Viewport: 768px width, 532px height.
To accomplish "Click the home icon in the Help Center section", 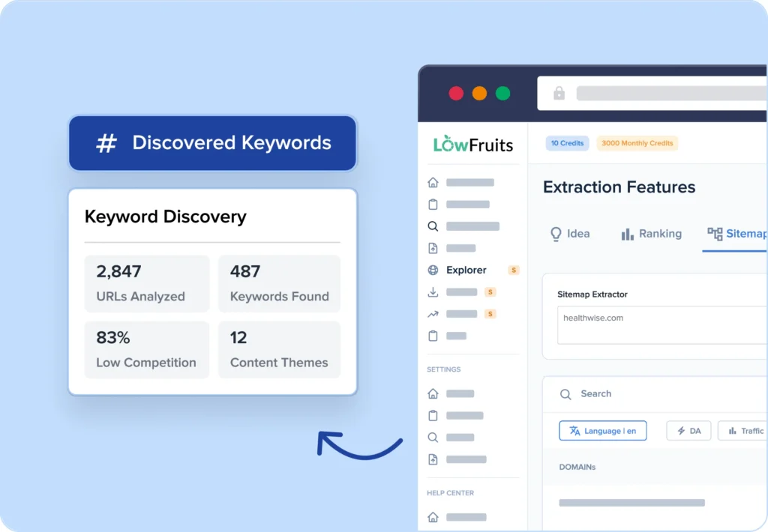I will [x=433, y=516].
